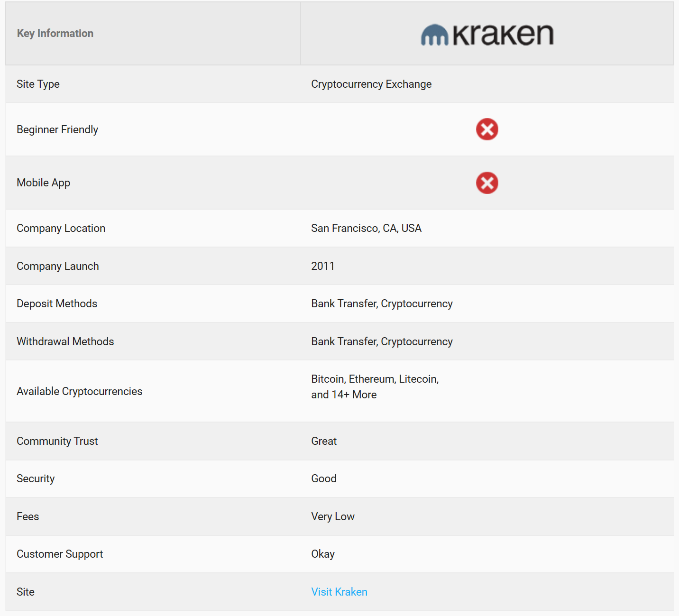Click the Security label

36,479
